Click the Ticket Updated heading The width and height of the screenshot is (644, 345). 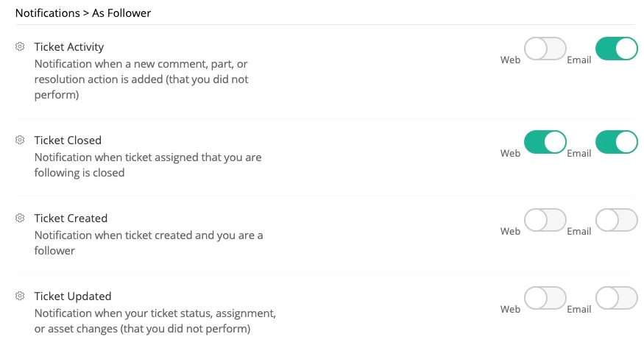coord(73,296)
